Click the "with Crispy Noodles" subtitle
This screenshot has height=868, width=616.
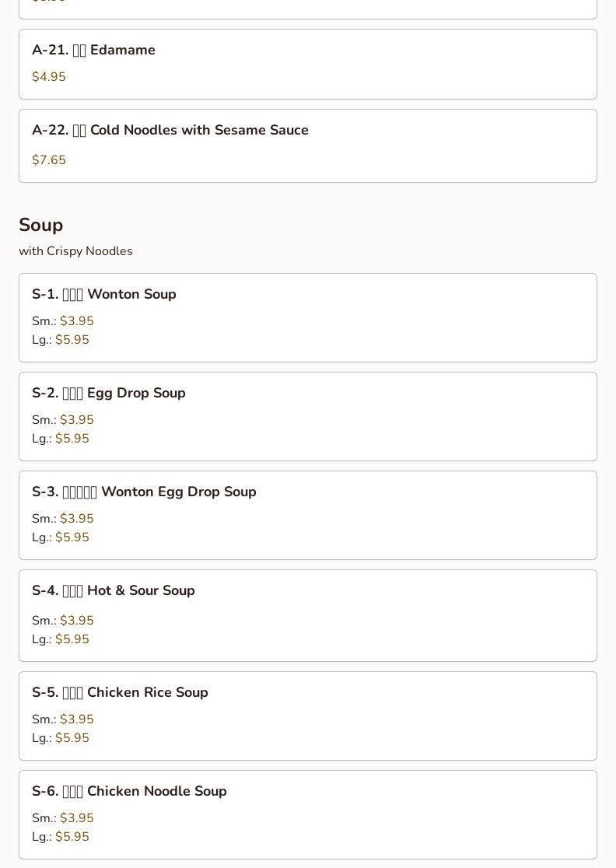tap(75, 251)
